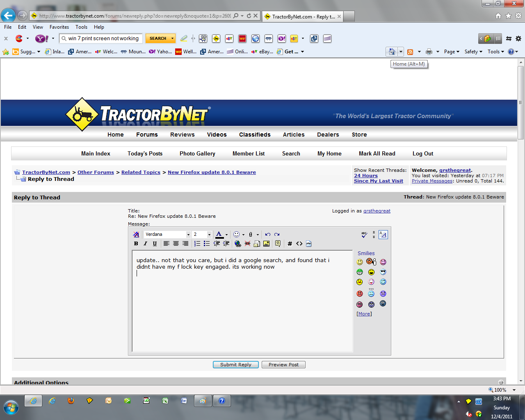Click the undo arrow in editor

click(x=268, y=235)
